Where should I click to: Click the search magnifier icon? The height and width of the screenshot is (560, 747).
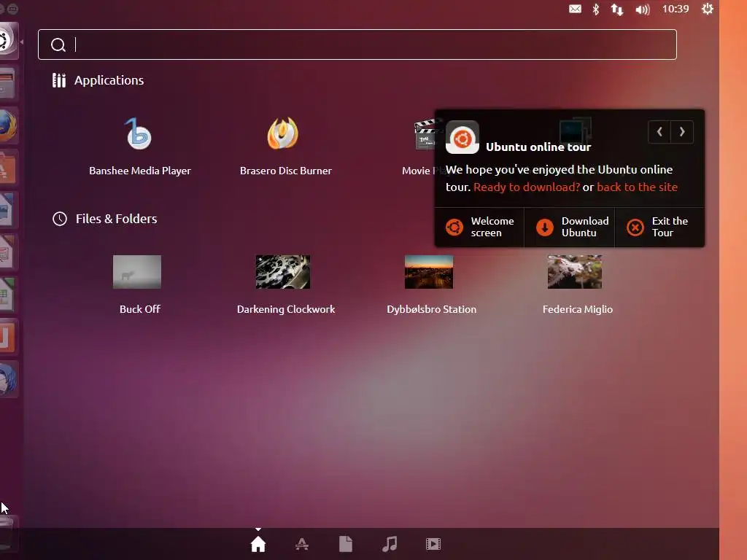coord(58,44)
